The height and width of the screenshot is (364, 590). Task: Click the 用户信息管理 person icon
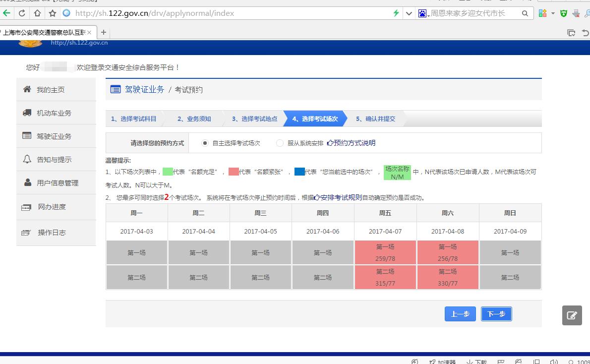28,182
